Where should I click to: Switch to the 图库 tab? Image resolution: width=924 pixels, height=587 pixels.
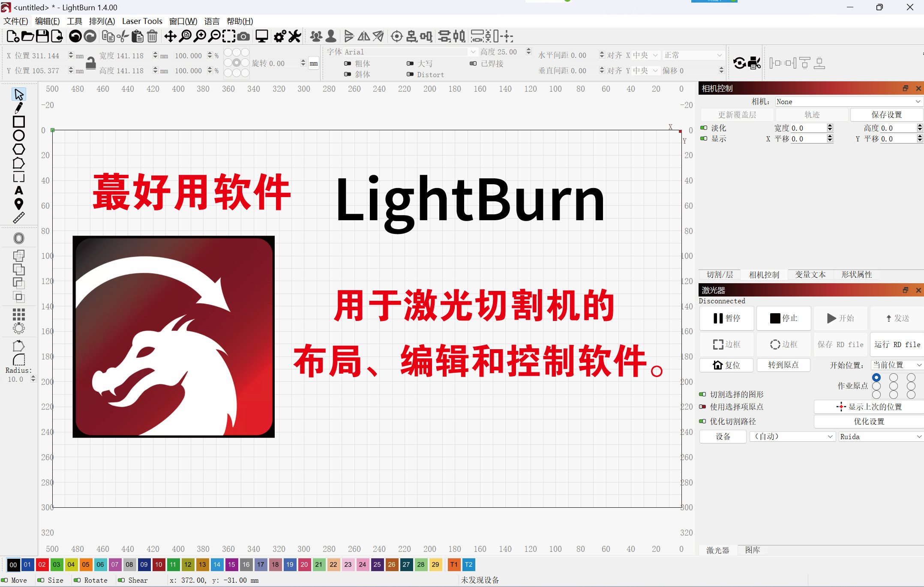[753, 550]
